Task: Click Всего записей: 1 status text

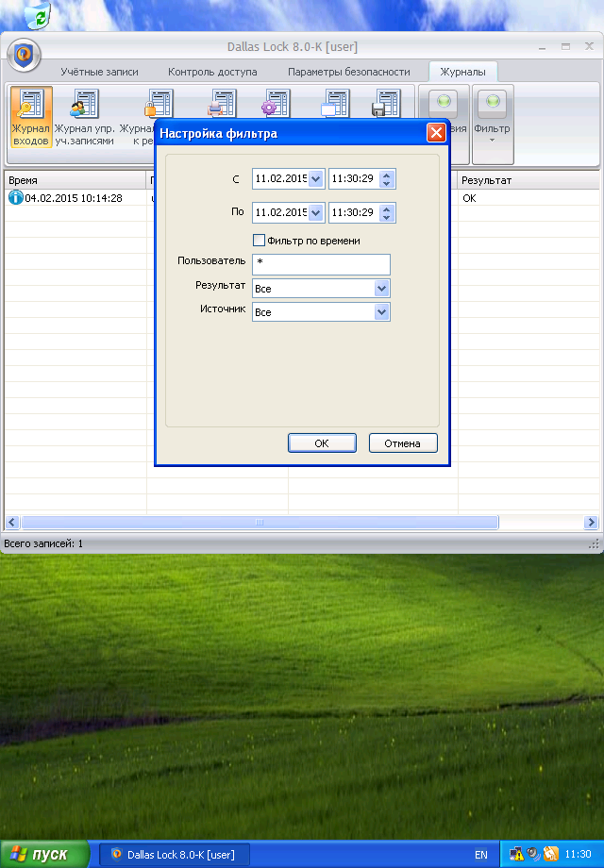Action: click(43, 543)
